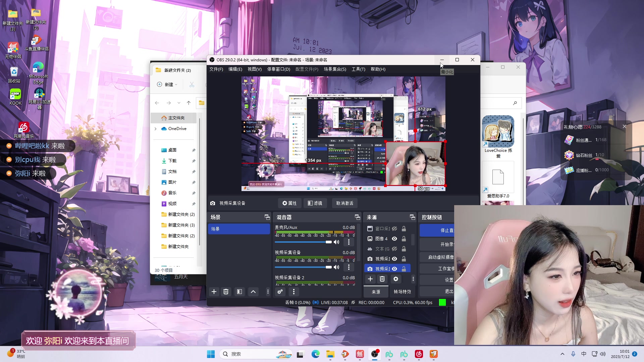The width and height of the screenshot is (644, 362).
Task: Mute the 视频采集设备 mixer speaker icon
Action: point(336,267)
